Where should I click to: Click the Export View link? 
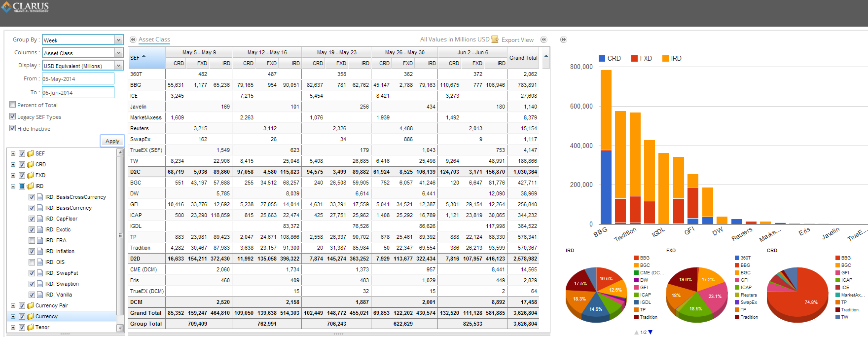[x=517, y=40]
